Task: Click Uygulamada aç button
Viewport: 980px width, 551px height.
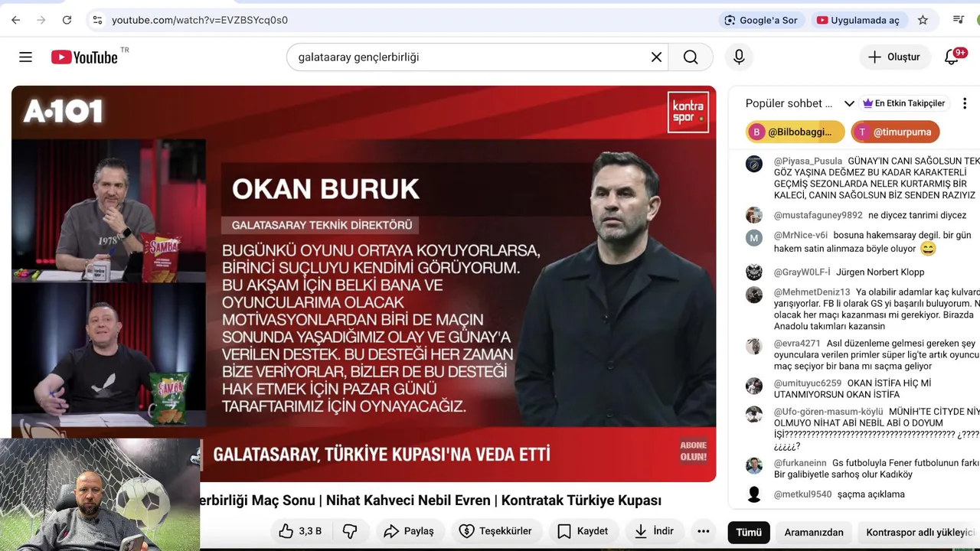Action: [x=858, y=20]
